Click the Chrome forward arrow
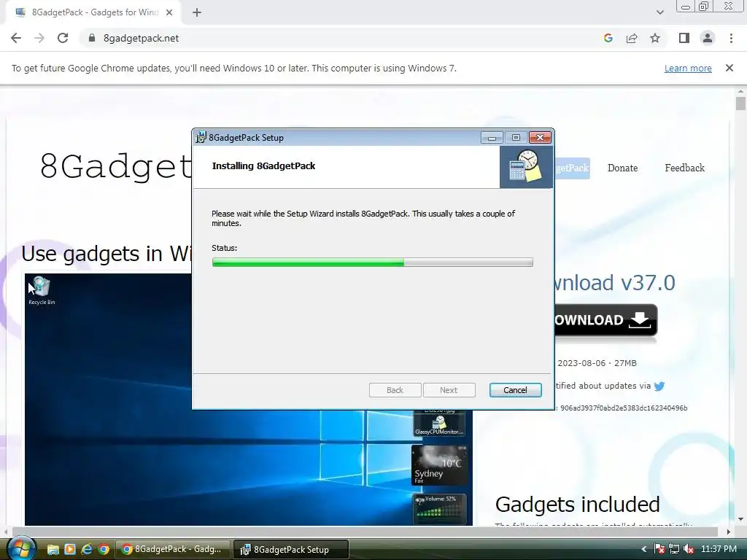This screenshot has width=747, height=560. click(x=39, y=38)
